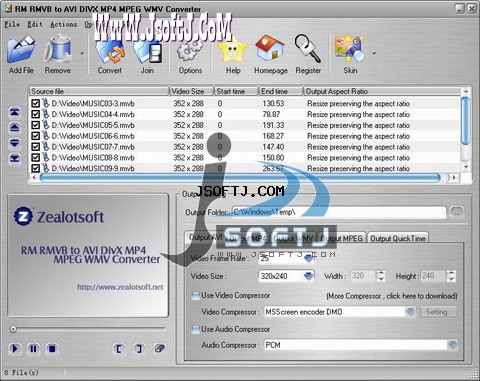This screenshot has width=480, height=381.
Task: Open the File menu
Action: point(12,24)
